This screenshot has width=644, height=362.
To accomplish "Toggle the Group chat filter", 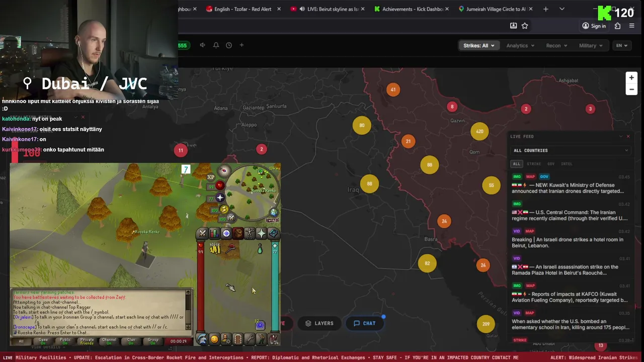I will click(153, 341).
